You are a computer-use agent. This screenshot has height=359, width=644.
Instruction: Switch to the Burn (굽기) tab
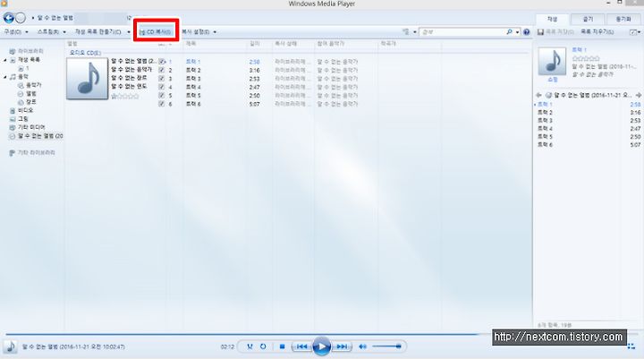588,20
